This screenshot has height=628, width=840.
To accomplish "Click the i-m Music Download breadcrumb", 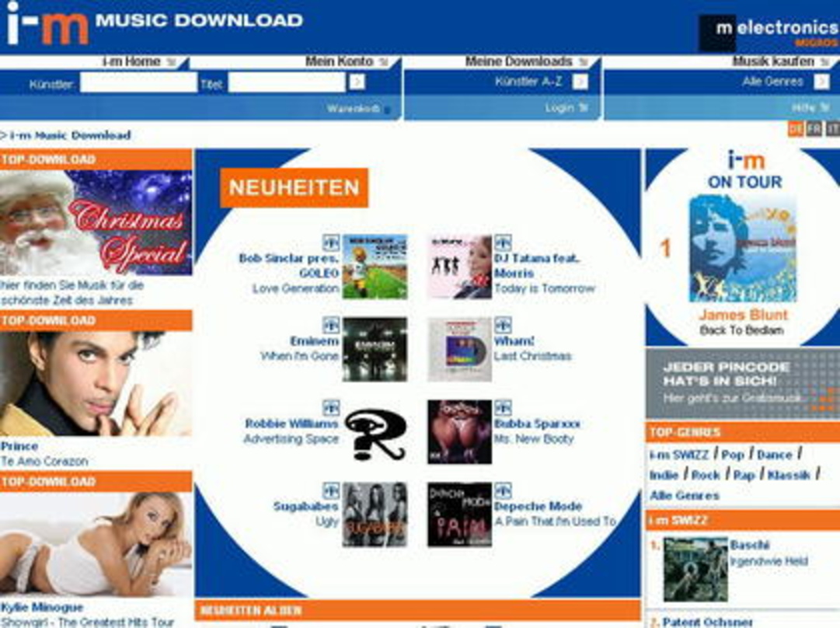I will point(70,135).
